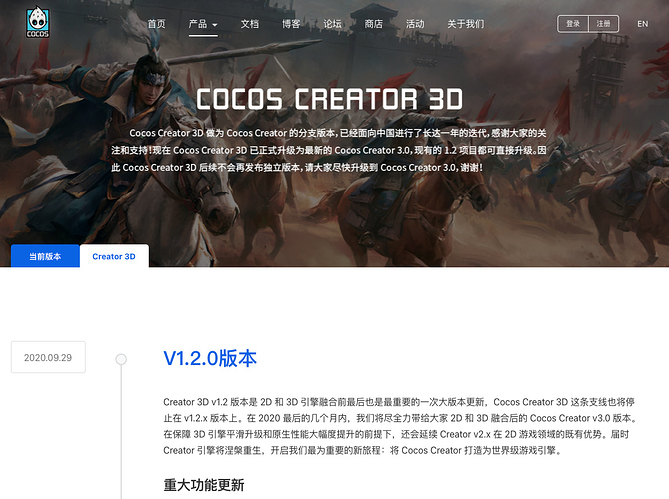This screenshot has width=669, height=499.
Task: Switch language to EN
Action: point(643,24)
